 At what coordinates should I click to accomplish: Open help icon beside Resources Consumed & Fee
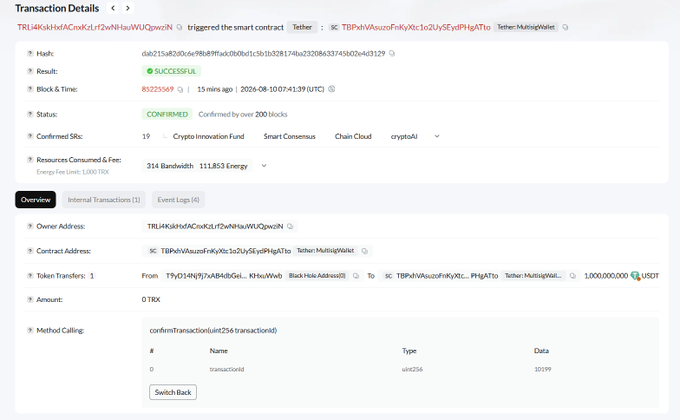30,160
